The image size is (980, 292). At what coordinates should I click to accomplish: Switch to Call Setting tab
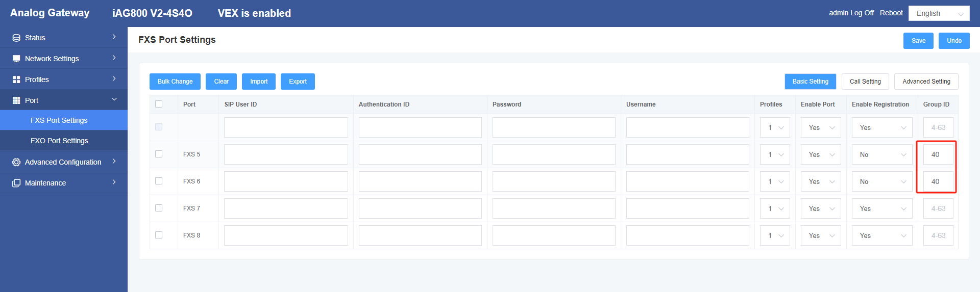click(865, 82)
